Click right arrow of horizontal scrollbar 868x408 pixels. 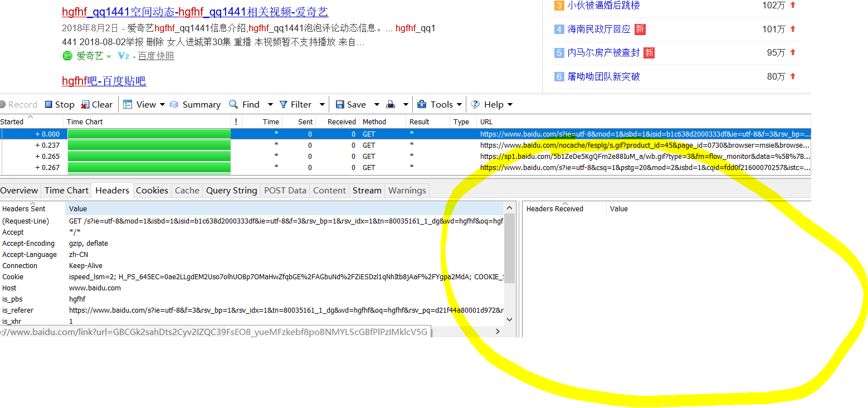point(498,331)
